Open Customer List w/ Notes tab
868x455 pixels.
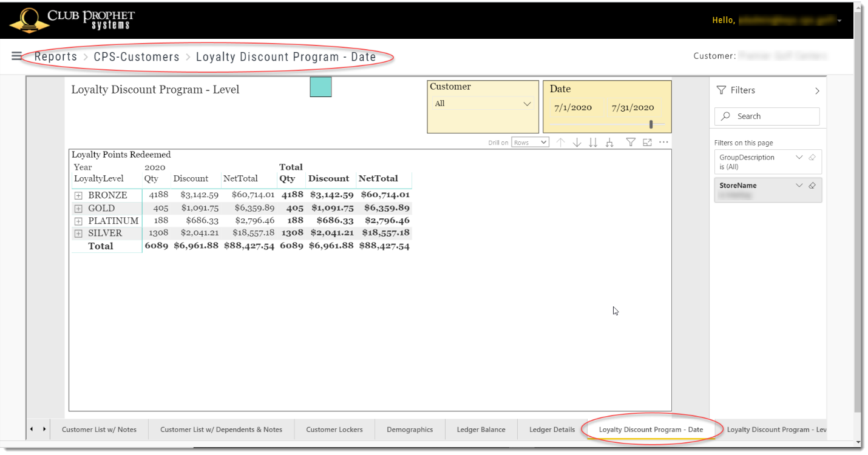click(100, 430)
